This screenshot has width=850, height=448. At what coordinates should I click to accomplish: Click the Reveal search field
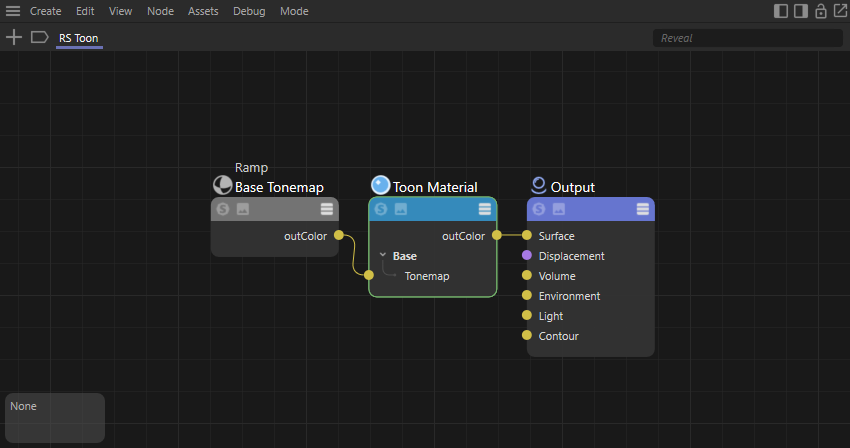745,38
